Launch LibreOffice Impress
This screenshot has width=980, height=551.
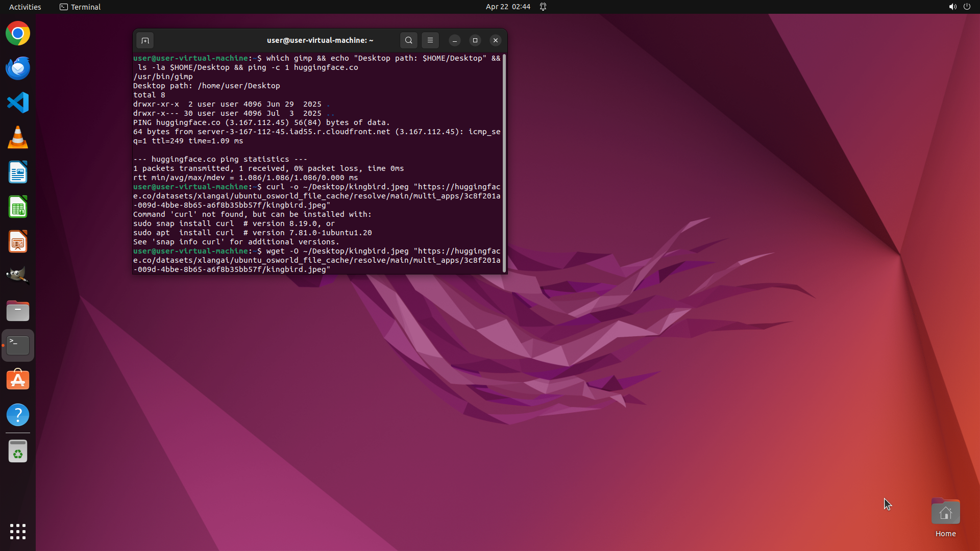click(18, 242)
